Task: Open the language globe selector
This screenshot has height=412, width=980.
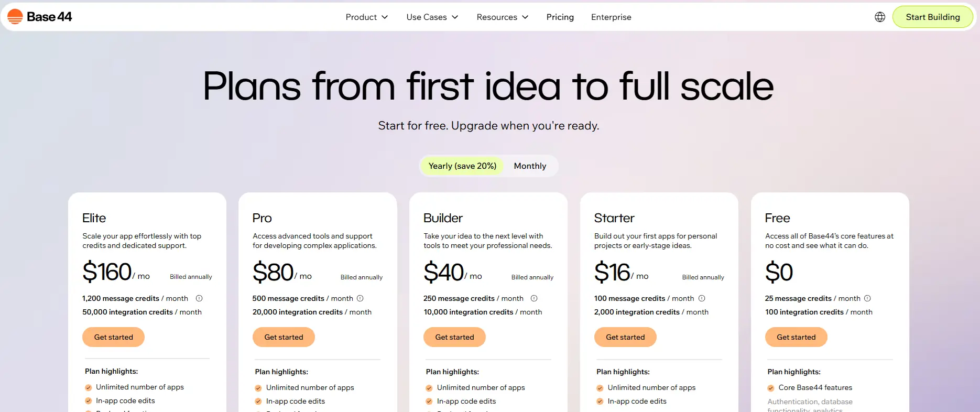Action: pyautogui.click(x=879, y=16)
